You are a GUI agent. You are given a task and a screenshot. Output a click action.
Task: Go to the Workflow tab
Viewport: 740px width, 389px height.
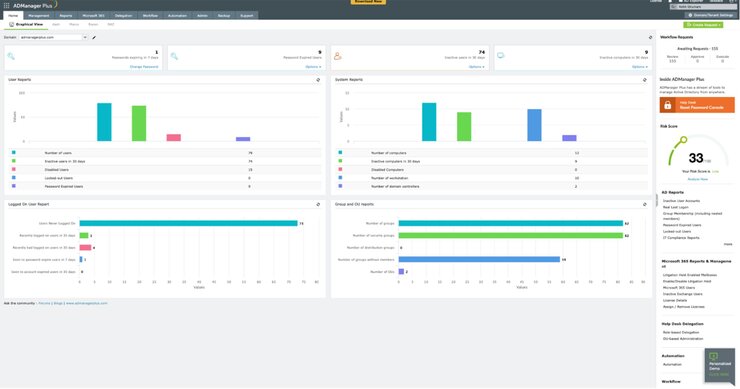[x=151, y=16]
